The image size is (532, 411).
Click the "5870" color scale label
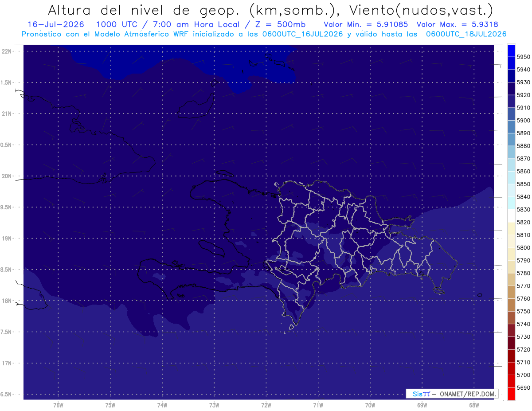pyautogui.click(x=523, y=159)
